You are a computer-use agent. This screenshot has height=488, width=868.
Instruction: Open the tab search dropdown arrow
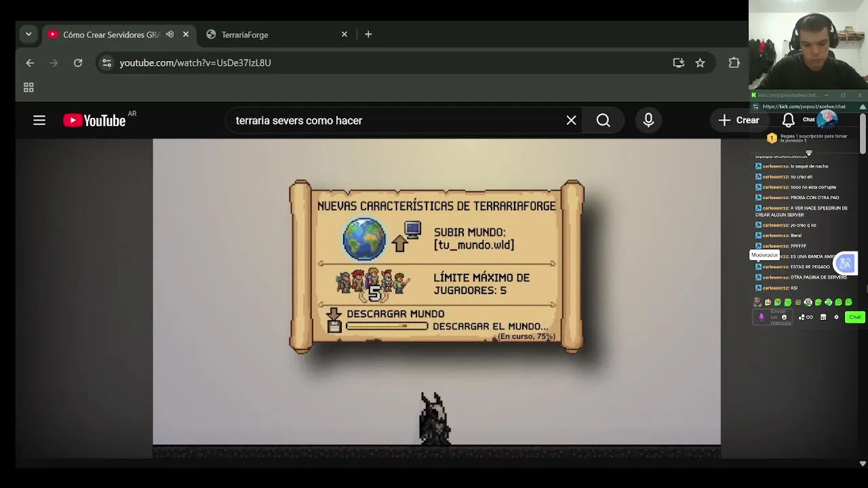tap(28, 34)
